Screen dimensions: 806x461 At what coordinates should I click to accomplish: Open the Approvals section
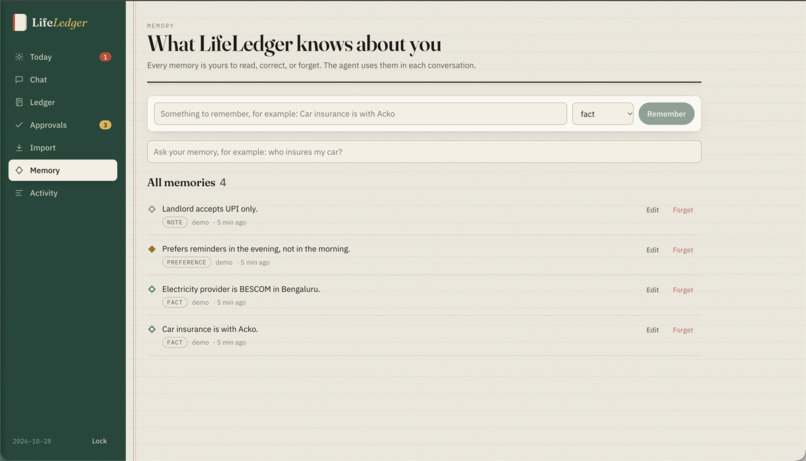pyautogui.click(x=63, y=125)
